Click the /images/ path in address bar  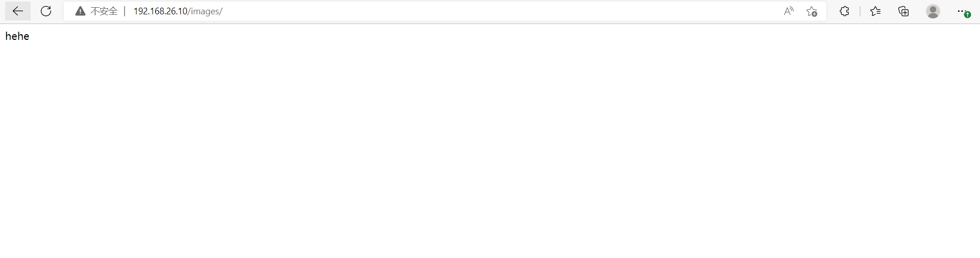(205, 11)
